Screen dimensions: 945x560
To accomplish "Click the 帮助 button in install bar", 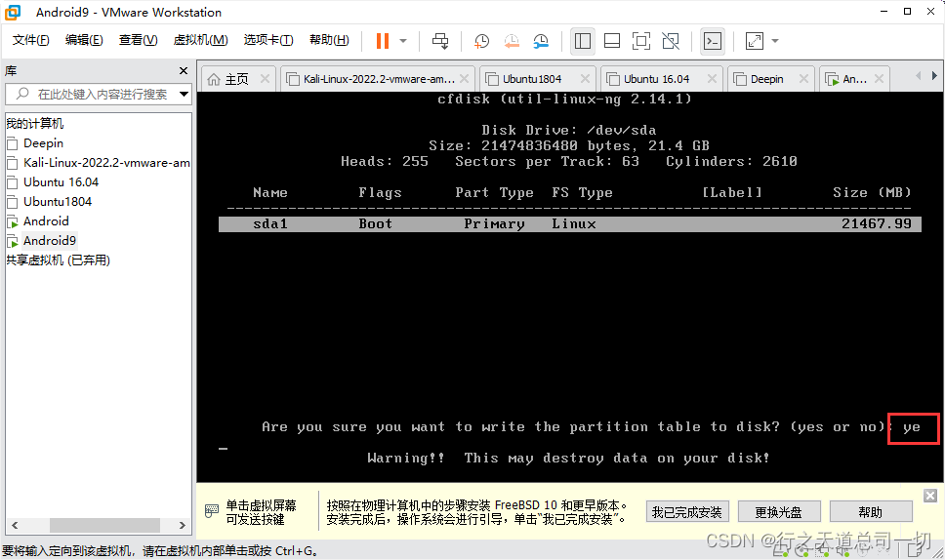I will [870, 512].
